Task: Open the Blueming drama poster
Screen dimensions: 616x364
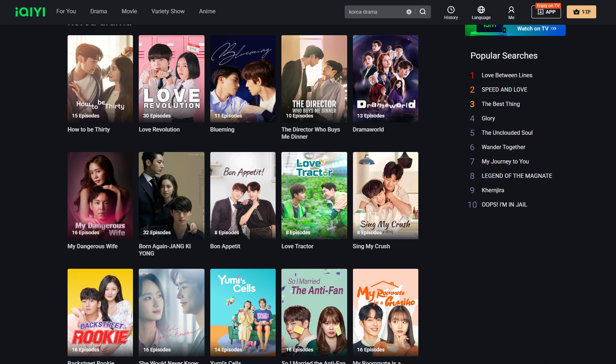Action: coord(243,79)
